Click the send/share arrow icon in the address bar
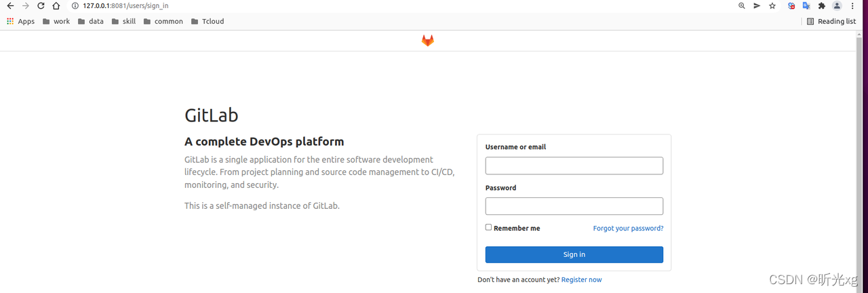The width and height of the screenshot is (868, 293). click(757, 5)
